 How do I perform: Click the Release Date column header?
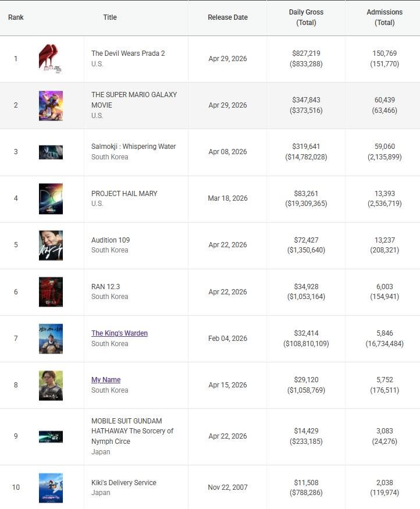click(227, 17)
